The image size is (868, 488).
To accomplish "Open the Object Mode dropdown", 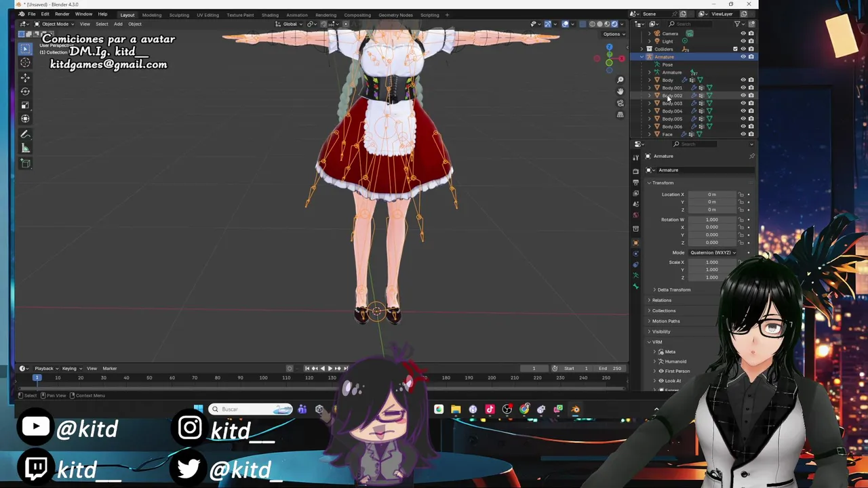I will point(52,24).
